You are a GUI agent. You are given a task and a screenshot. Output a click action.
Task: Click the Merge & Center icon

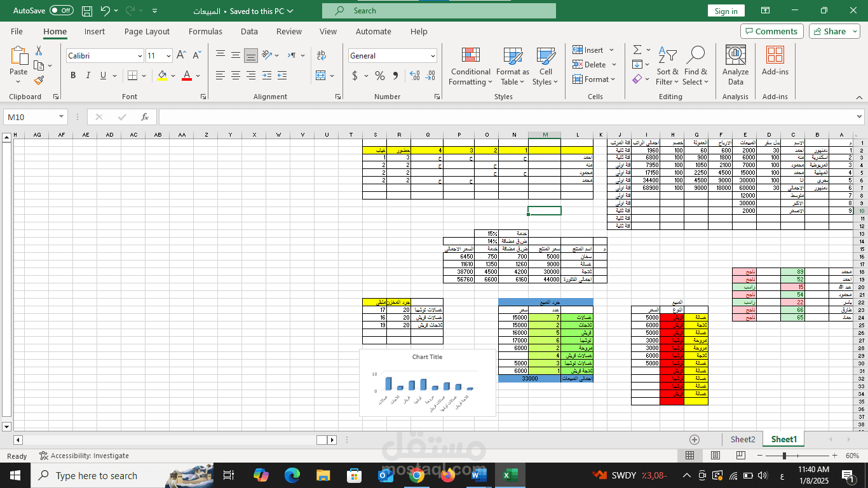click(320, 76)
